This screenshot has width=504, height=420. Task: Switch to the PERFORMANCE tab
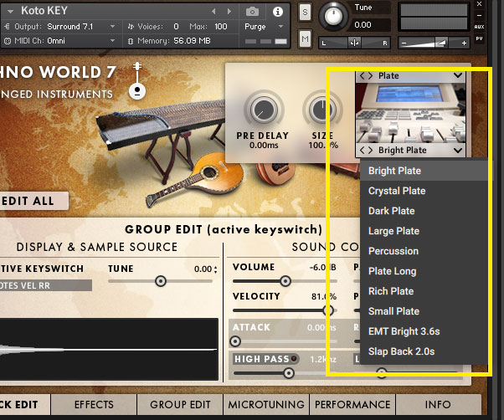pyautogui.click(x=352, y=405)
